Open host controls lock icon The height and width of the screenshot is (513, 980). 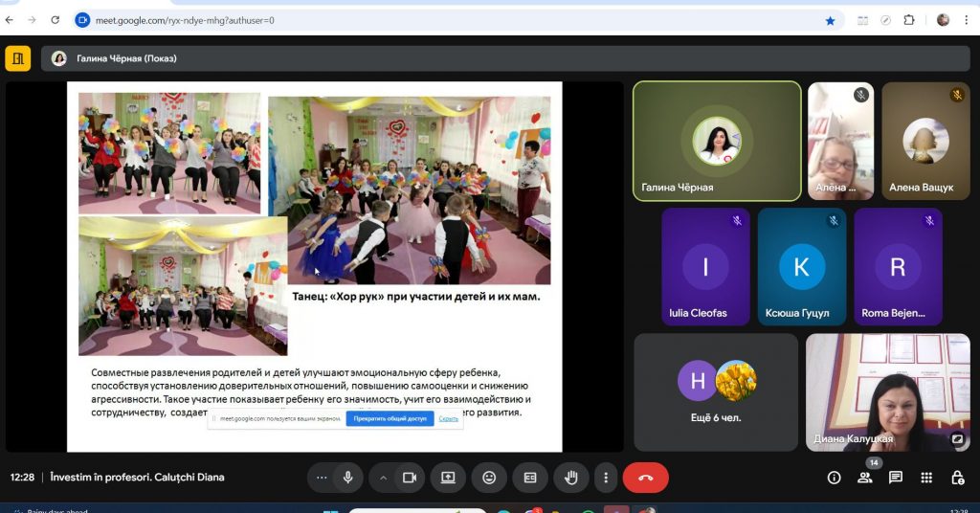click(x=957, y=478)
